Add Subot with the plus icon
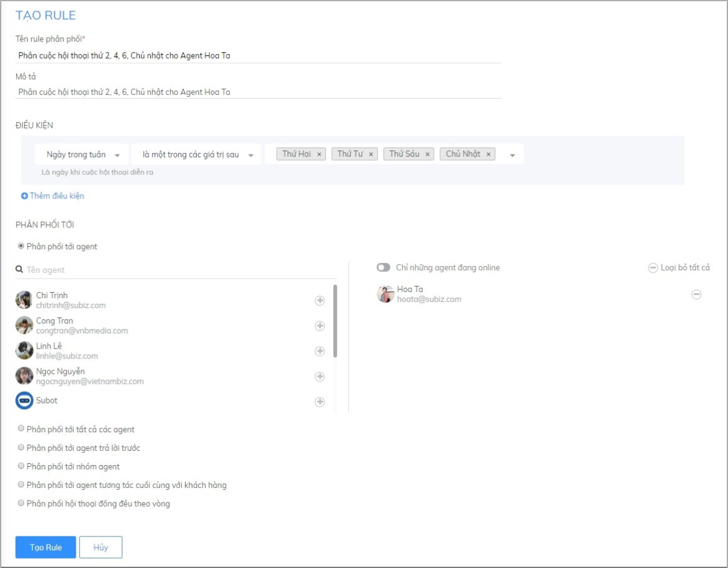The width and height of the screenshot is (728, 568). (x=320, y=402)
